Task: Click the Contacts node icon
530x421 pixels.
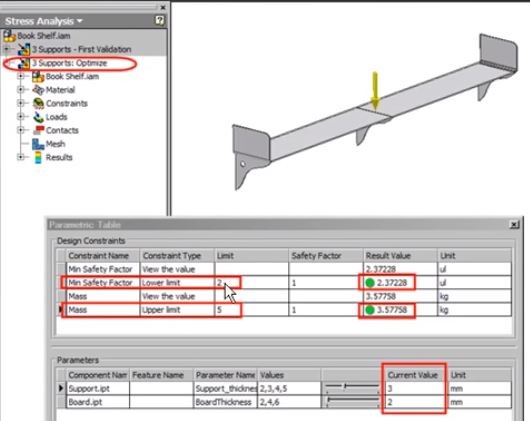Action: pyautogui.click(x=39, y=130)
